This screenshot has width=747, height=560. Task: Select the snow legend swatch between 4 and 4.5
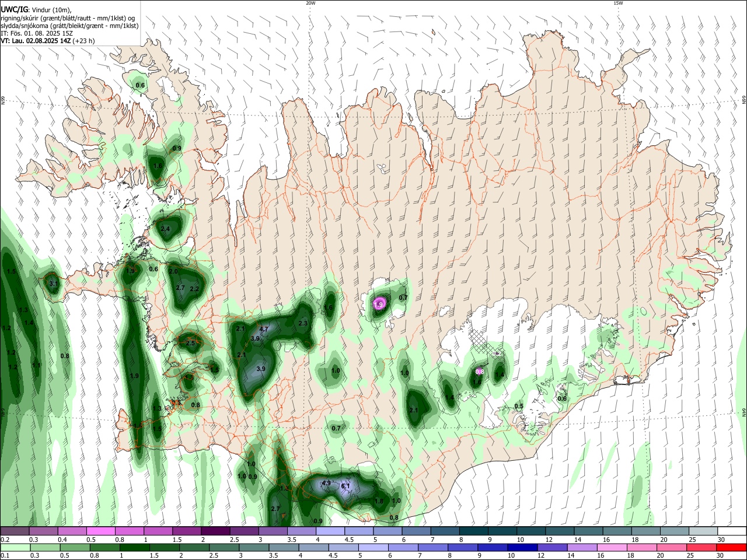(329, 531)
